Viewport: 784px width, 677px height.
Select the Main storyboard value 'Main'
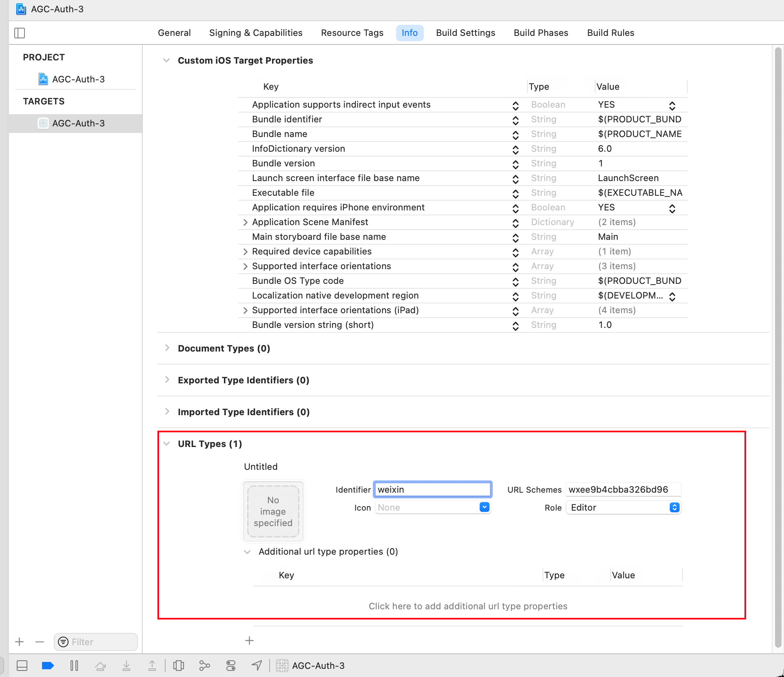coord(608,237)
